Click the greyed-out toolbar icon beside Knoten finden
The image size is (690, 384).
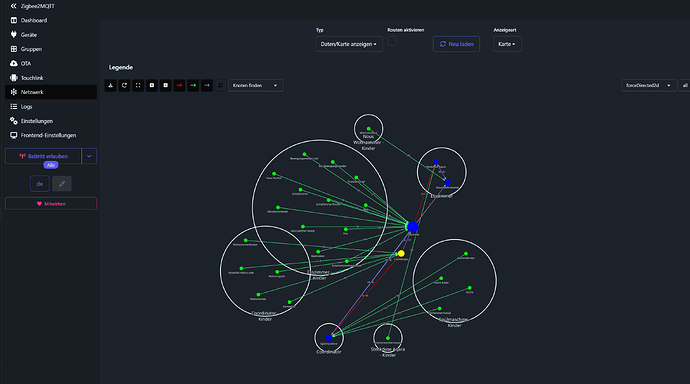[220, 85]
